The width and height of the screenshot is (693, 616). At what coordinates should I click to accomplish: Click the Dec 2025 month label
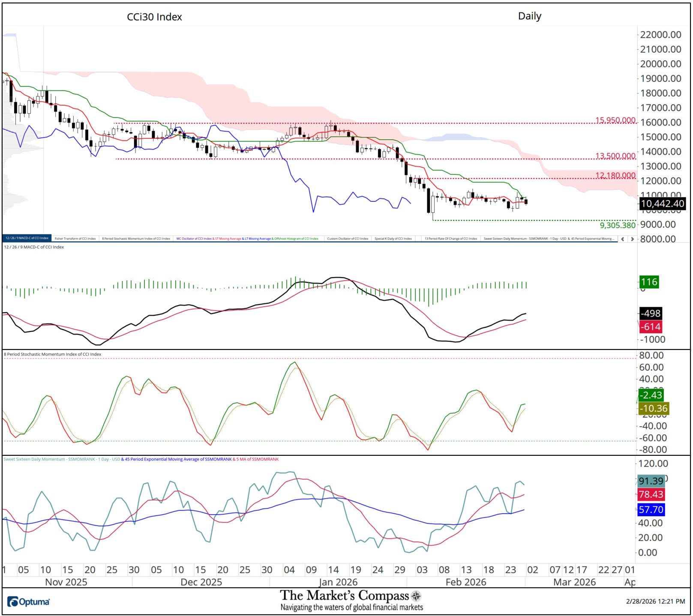(201, 582)
